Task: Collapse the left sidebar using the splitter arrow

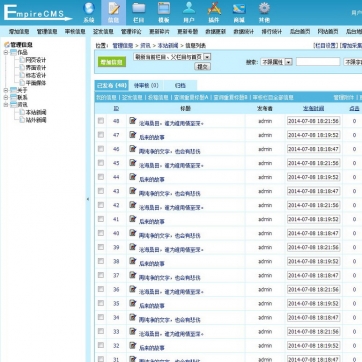Action: pos(88,199)
